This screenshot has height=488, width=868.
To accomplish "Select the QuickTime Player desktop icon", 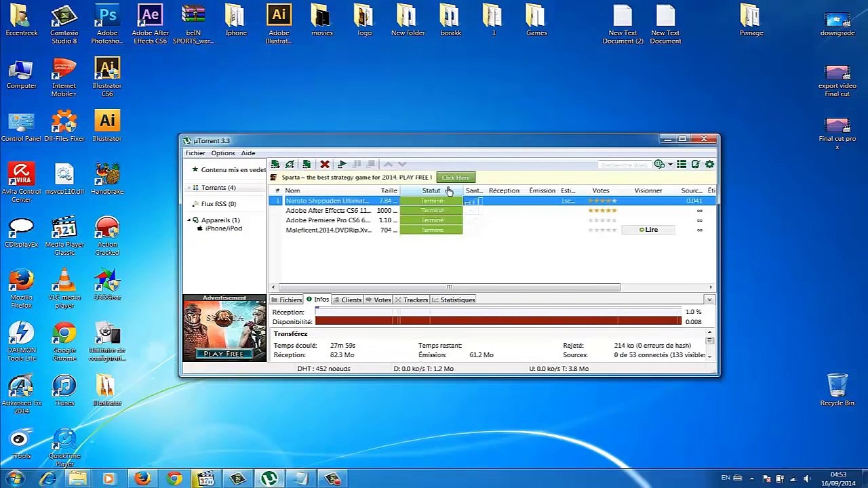I will coord(64,447).
